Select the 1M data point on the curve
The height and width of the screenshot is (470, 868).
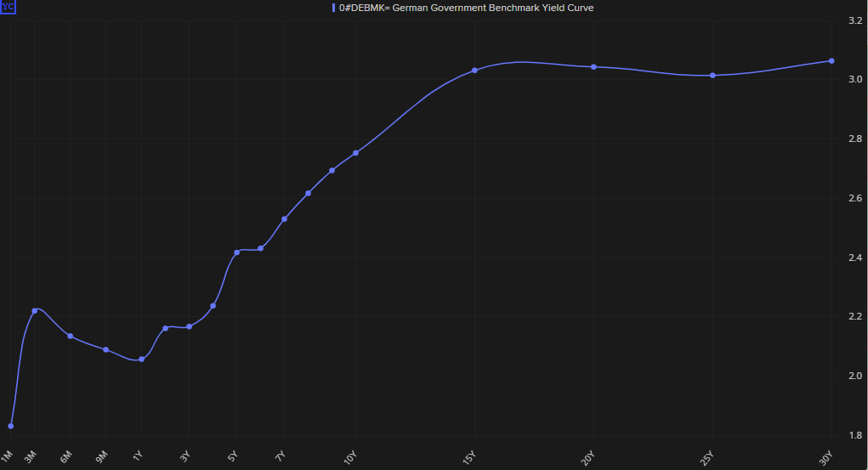point(10,426)
